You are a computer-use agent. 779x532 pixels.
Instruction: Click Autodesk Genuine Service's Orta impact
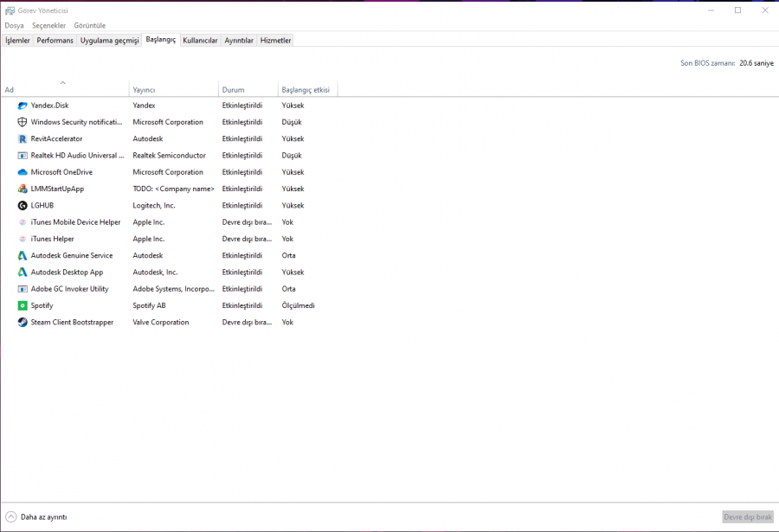click(x=288, y=255)
